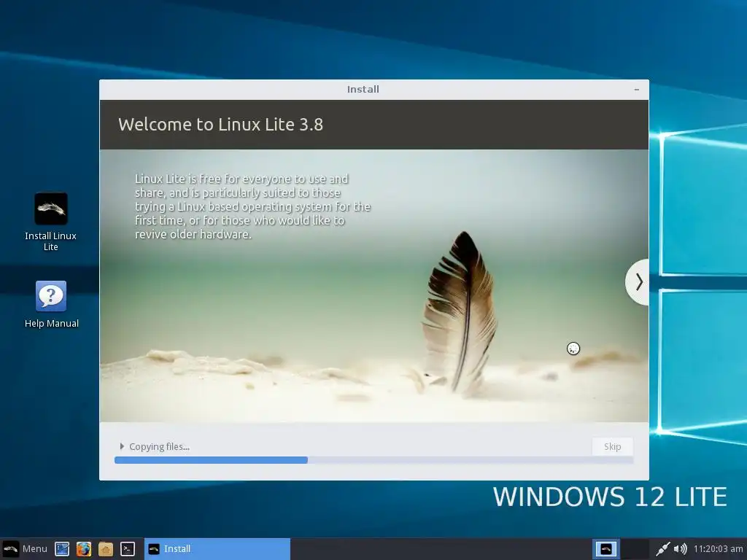Minimize the Install window
747x560 pixels.
(636, 90)
